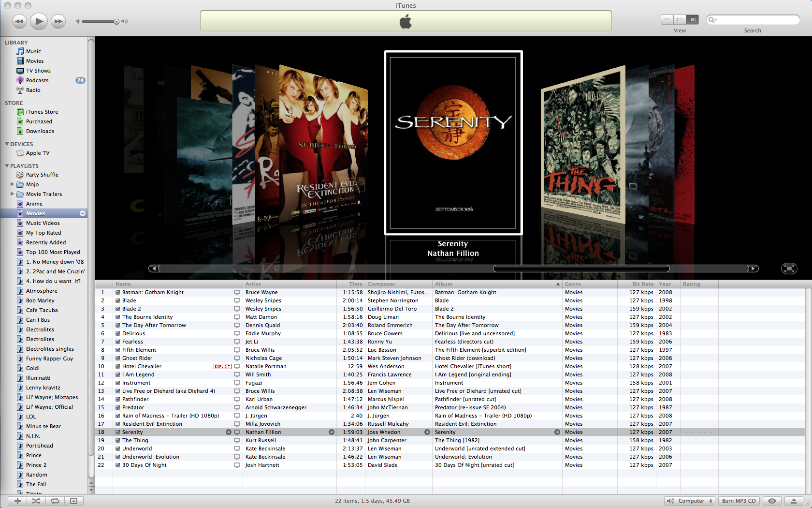Expand the Mojo playlist folder
This screenshot has height=508, width=812.
(13, 184)
